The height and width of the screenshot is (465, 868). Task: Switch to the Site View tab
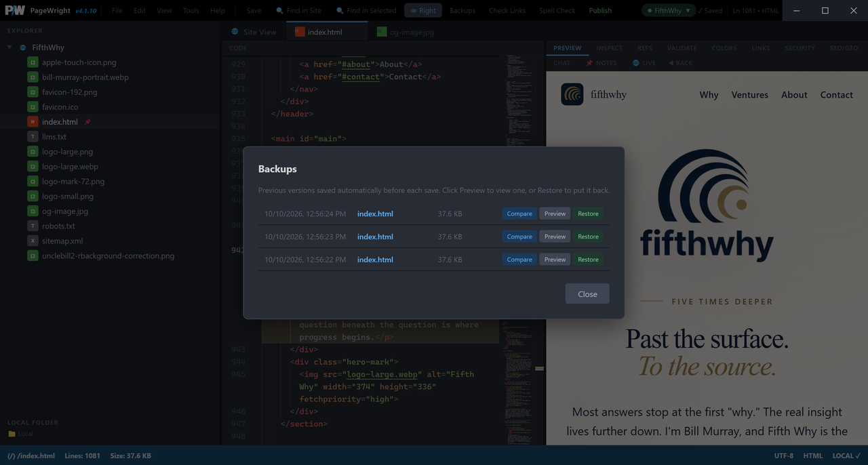pyautogui.click(x=254, y=32)
